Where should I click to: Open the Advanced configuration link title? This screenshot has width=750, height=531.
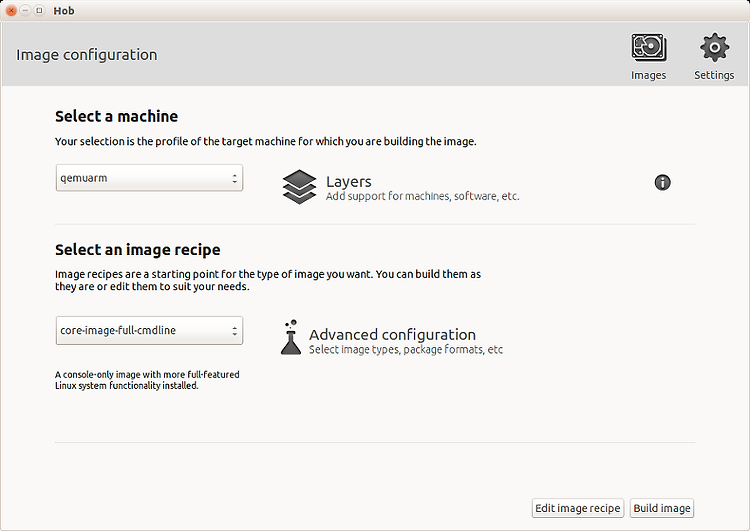click(x=392, y=334)
